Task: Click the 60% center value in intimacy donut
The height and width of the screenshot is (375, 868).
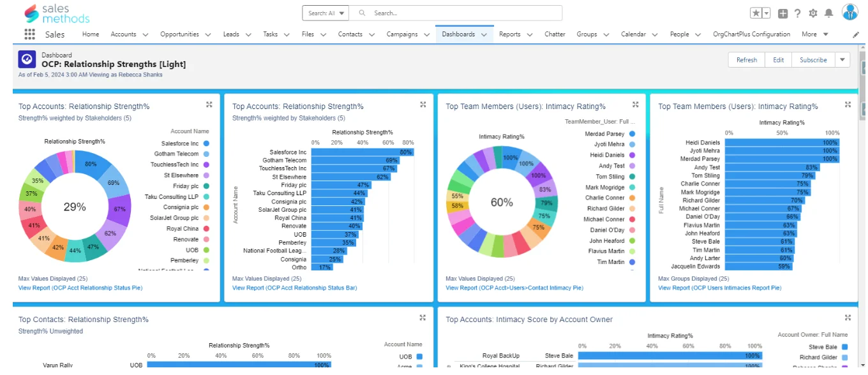Action: click(x=502, y=202)
